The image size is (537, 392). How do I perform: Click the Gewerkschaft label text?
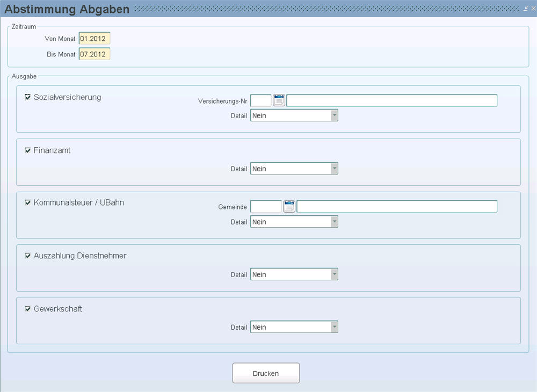58,309
